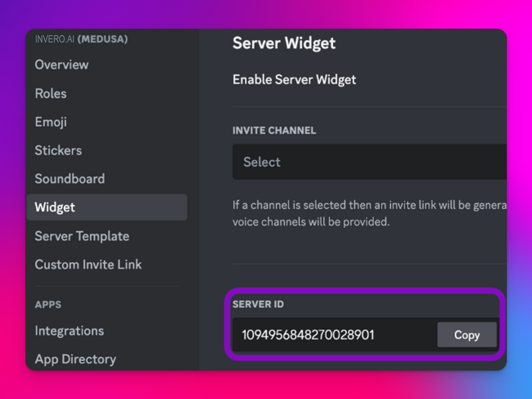Viewport: 532px width, 399px height.
Task: Expand the Invite Channel Select dropdown
Action: [369, 162]
